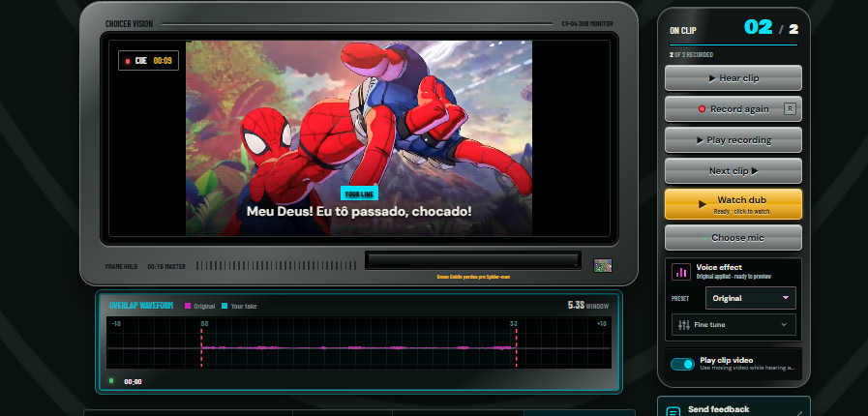Play the recording

[x=733, y=140]
